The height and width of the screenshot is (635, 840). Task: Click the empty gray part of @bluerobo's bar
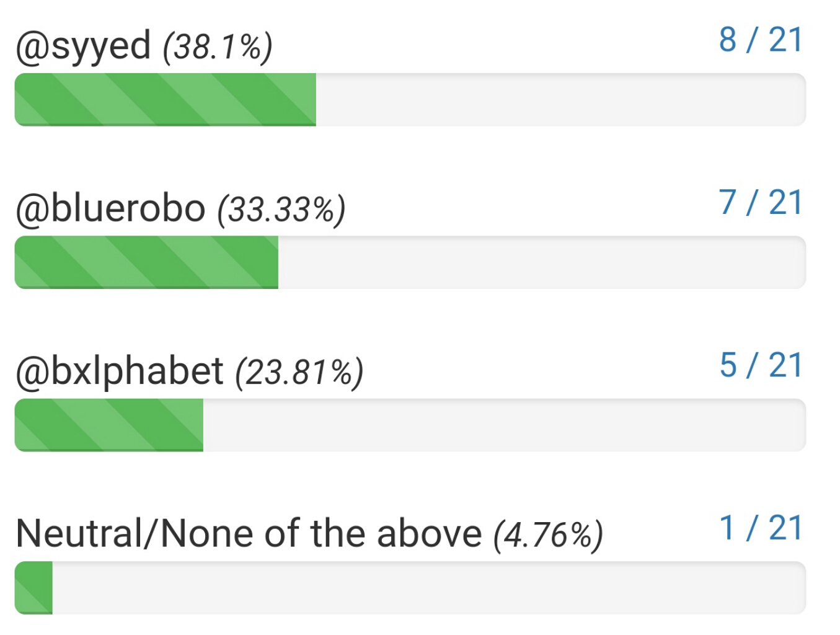(x=542, y=262)
